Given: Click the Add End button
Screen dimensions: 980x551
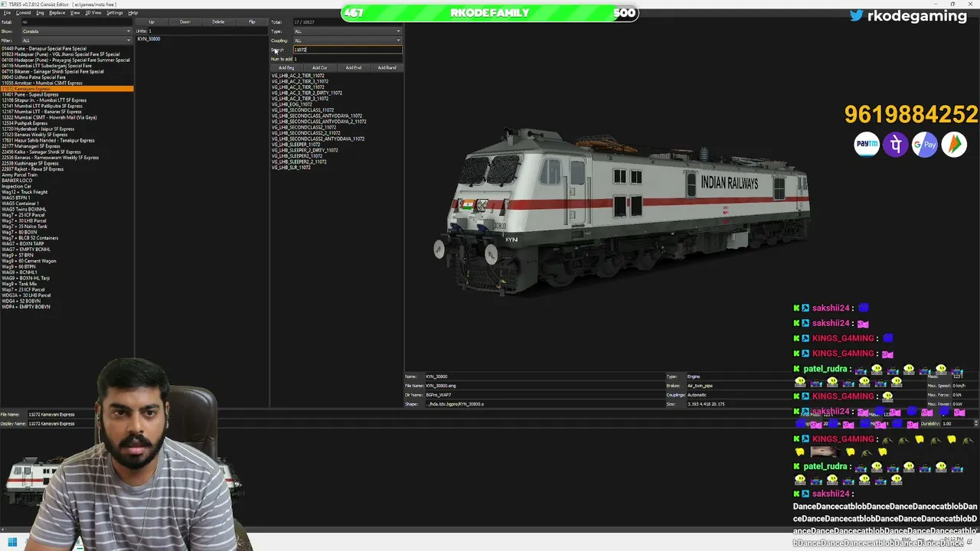Looking at the screenshot, I should 354,67.
